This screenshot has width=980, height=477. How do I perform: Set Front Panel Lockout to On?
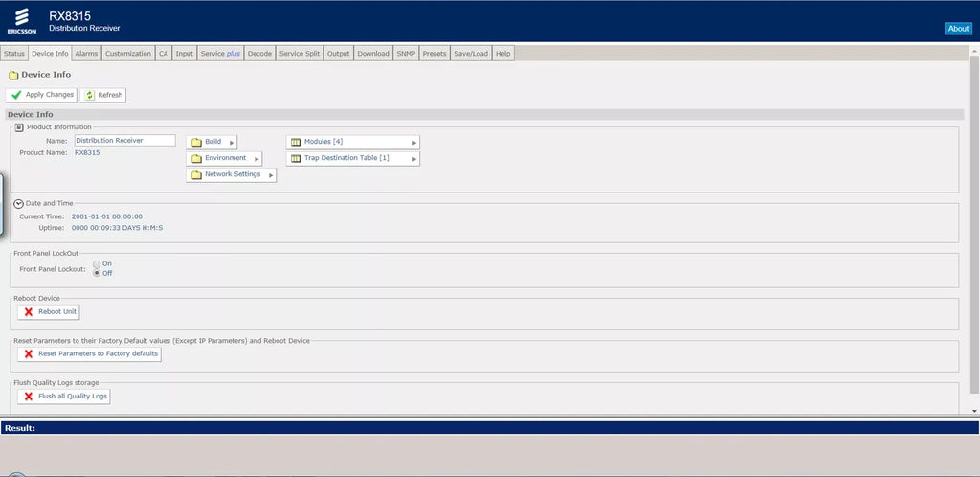coord(97,264)
